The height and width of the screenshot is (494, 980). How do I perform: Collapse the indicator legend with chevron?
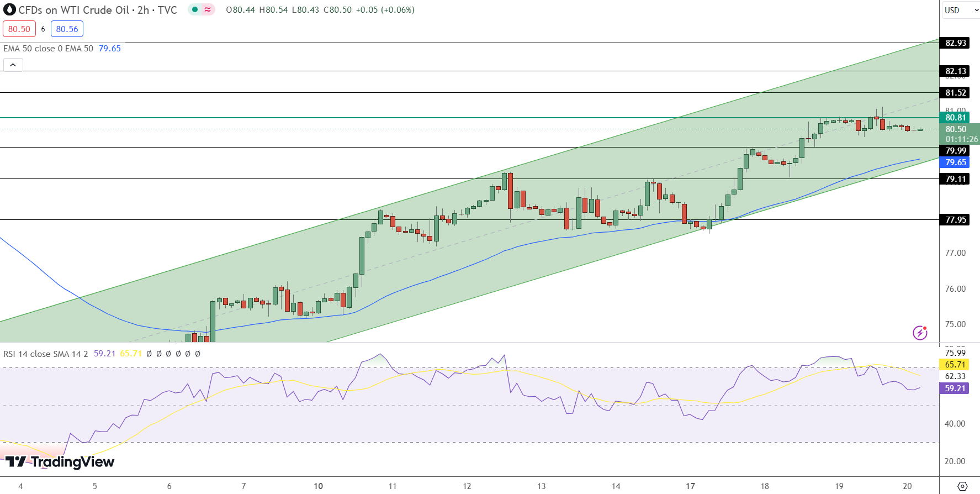[x=13, y=65]
